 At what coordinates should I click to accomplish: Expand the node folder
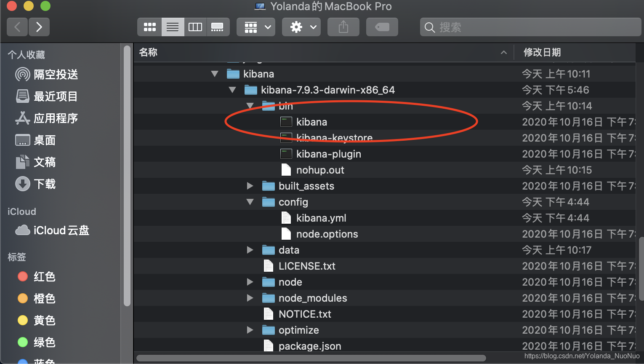[250, 282]
